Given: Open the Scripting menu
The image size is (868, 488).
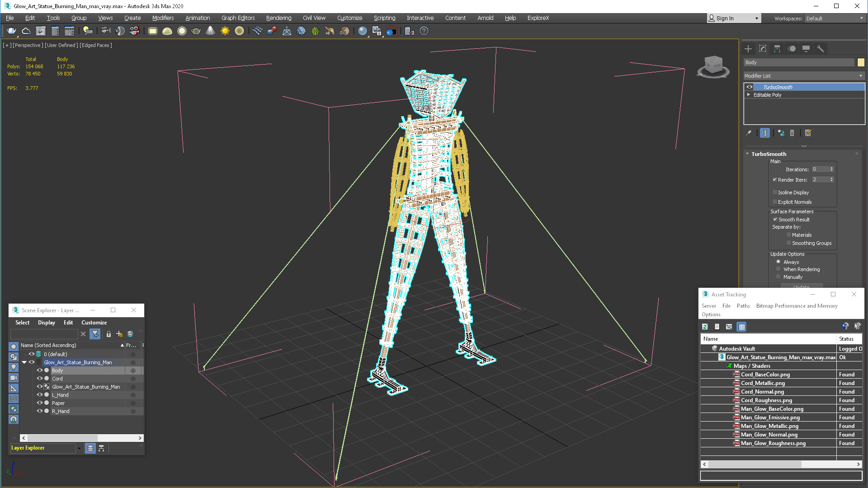Looking at the screenshot, I should (x=384, y=18).
